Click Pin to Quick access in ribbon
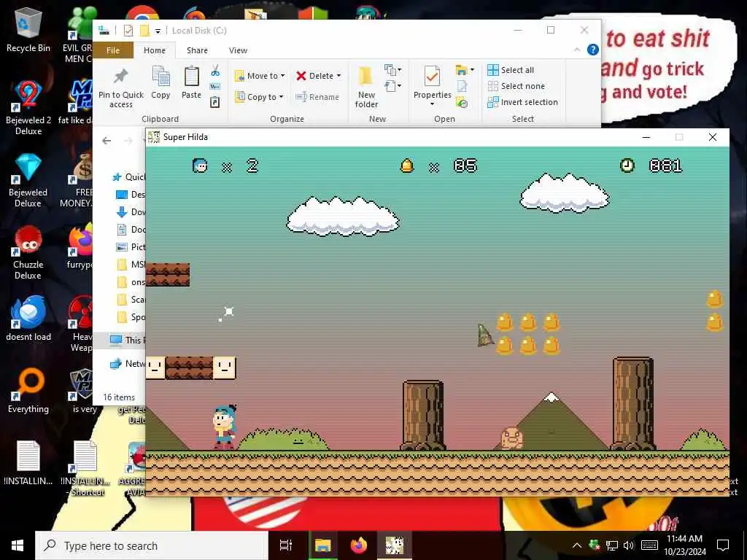747x560 pixels. [x=120, y=87]
